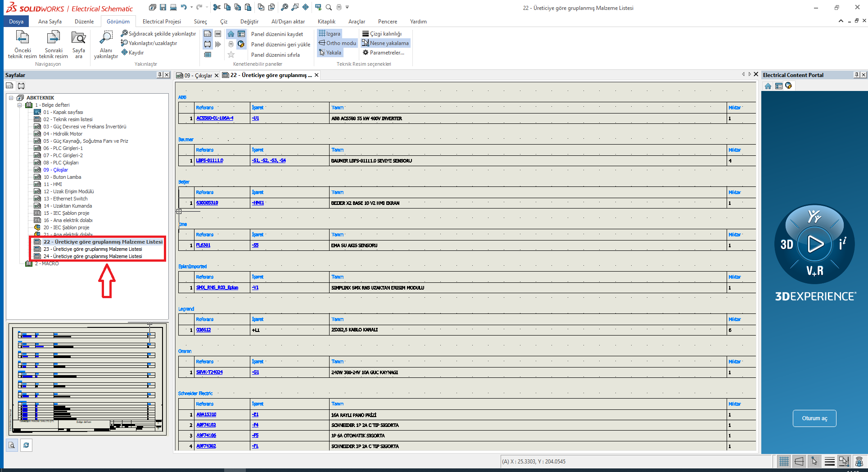Click the Oturum aç button

point(814,418)
